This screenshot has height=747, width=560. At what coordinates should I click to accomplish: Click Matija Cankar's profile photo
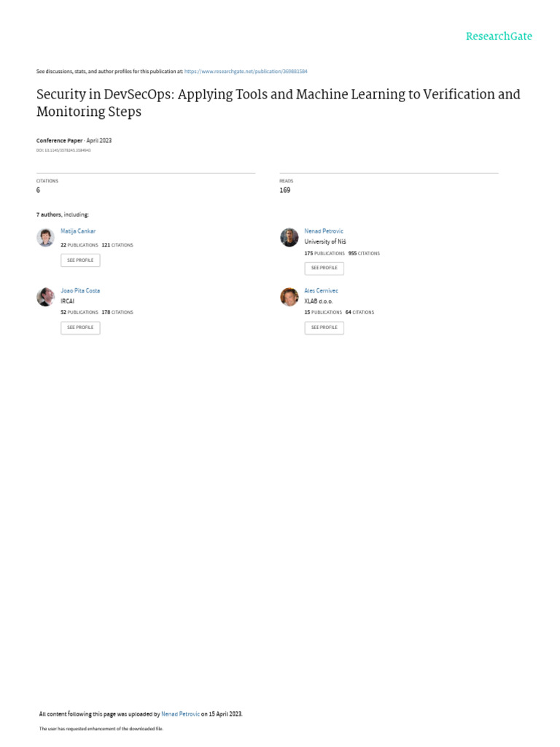45,237
